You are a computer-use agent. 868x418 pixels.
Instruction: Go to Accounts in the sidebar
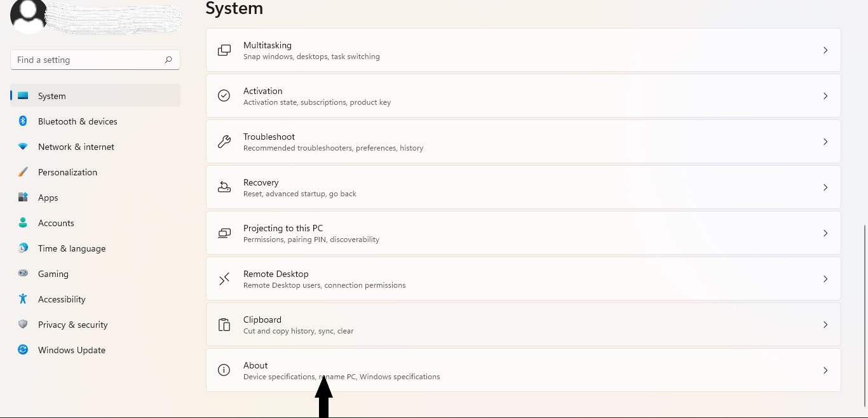pyautogui.click(x=56, y=223)
